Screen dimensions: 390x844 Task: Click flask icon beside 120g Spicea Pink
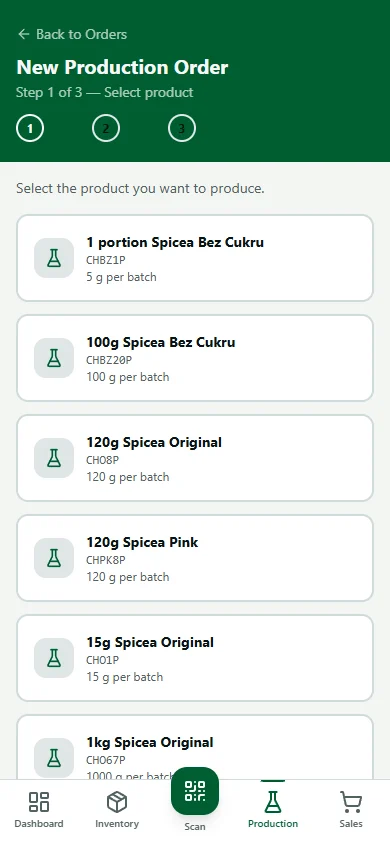tap(54, 558)
